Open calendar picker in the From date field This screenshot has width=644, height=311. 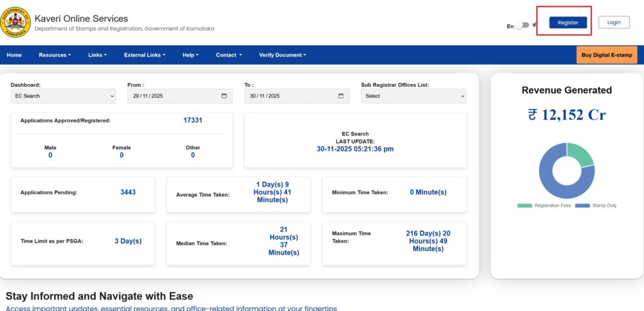tap(225, 96)
